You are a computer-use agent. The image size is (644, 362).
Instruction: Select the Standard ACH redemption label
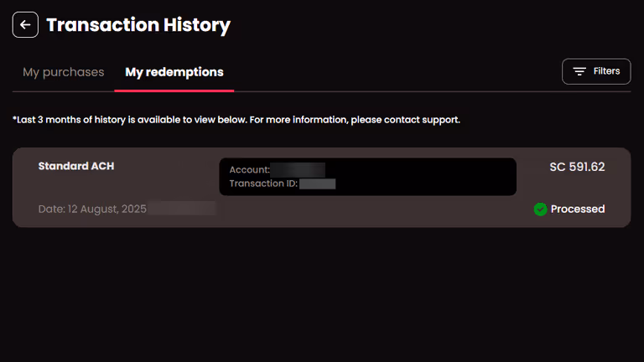(76, 166)
